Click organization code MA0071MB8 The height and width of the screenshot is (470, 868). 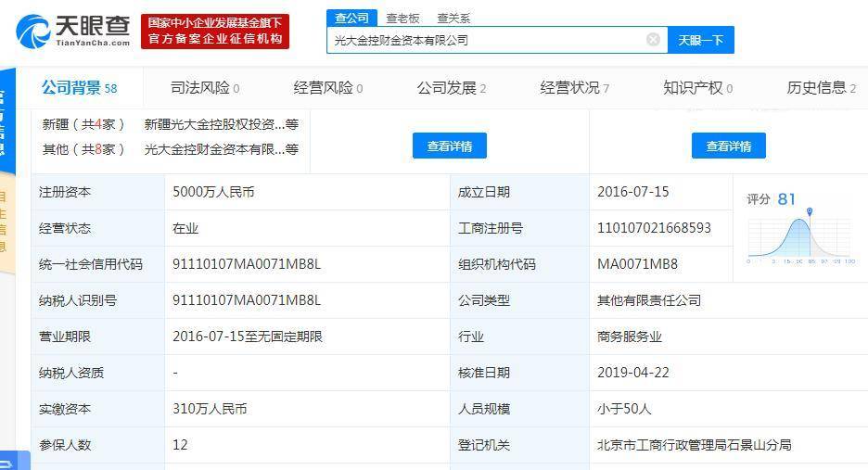coord(637,264)
